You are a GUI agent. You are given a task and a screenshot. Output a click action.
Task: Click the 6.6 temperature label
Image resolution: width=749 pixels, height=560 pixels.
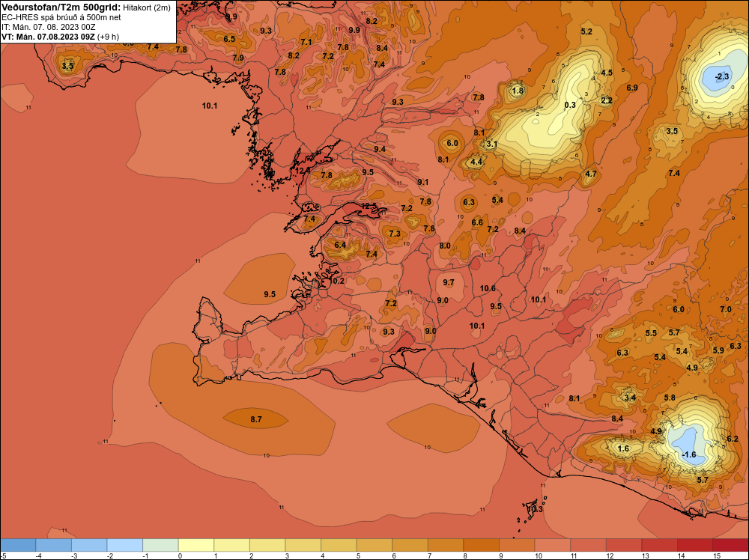click(x=477, y=222)
